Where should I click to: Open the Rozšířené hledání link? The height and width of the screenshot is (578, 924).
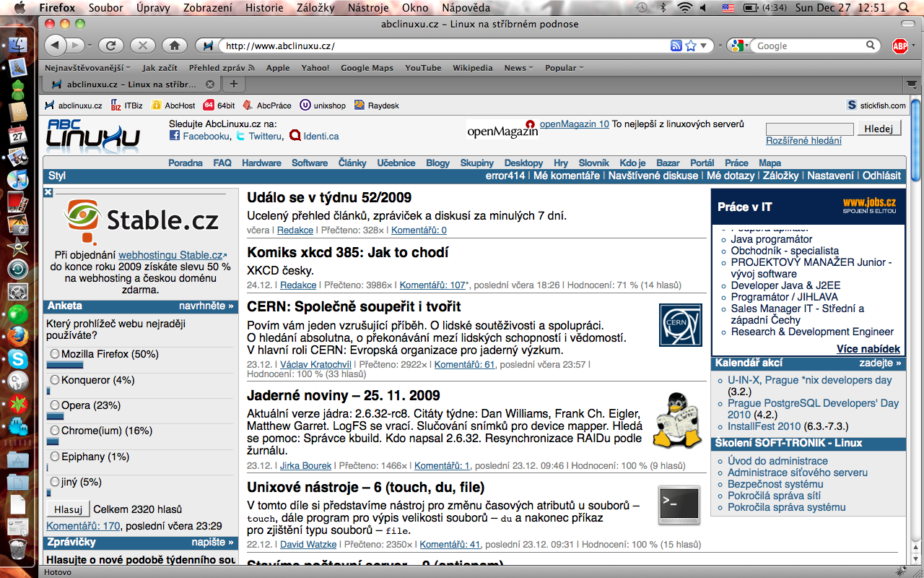click(803, 141)
